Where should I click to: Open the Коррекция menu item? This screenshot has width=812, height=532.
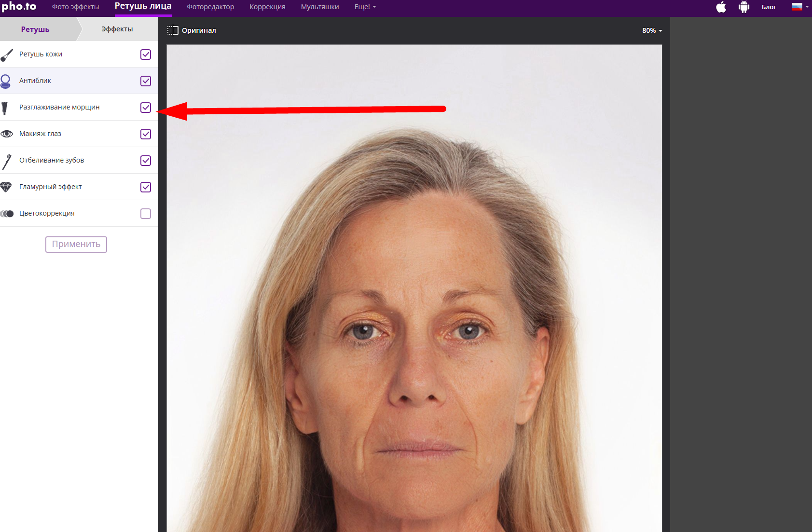tap(267, 7)
